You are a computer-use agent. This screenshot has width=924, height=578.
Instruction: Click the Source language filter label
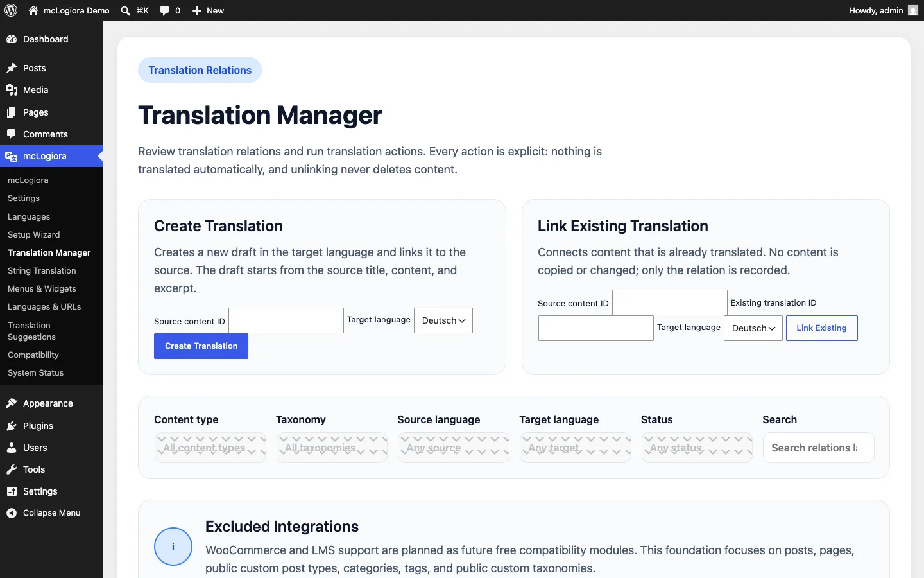439,419
